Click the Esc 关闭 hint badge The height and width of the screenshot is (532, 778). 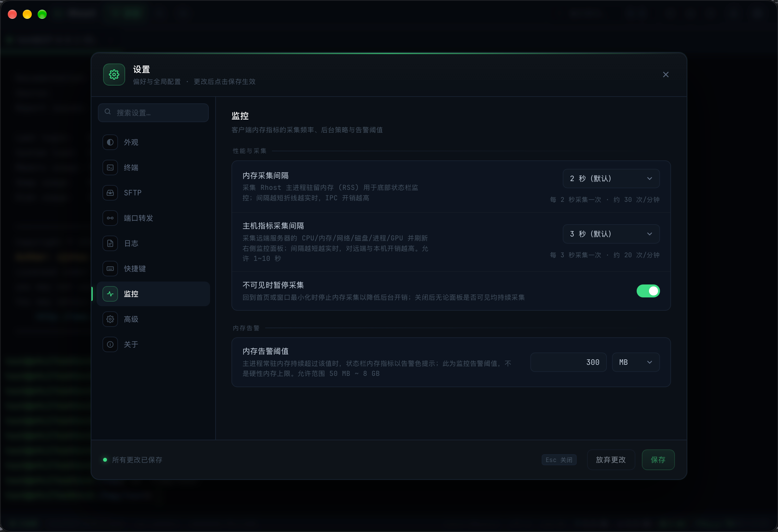click(559, 460)
